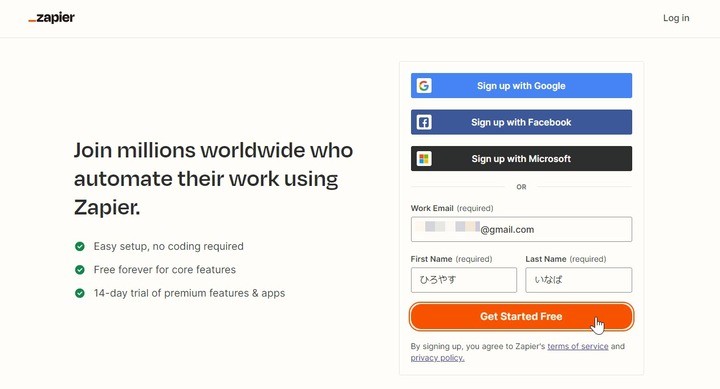Sign up with Google

521,85
